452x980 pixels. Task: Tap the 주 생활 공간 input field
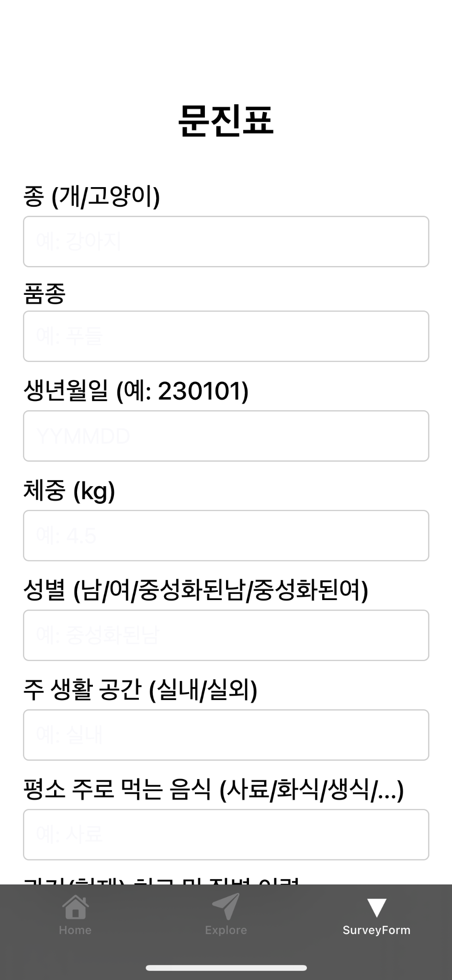[226, 735]
